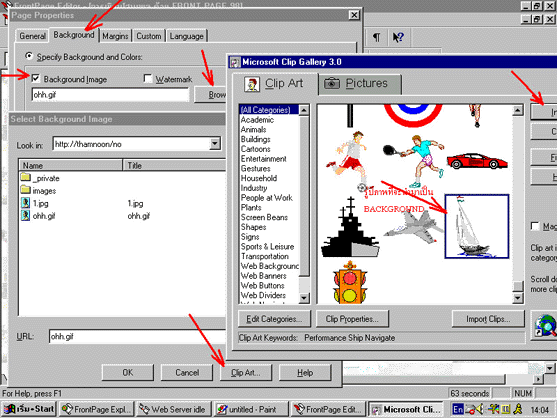
Task: Select the Buildings category
Action: (269, 139)
